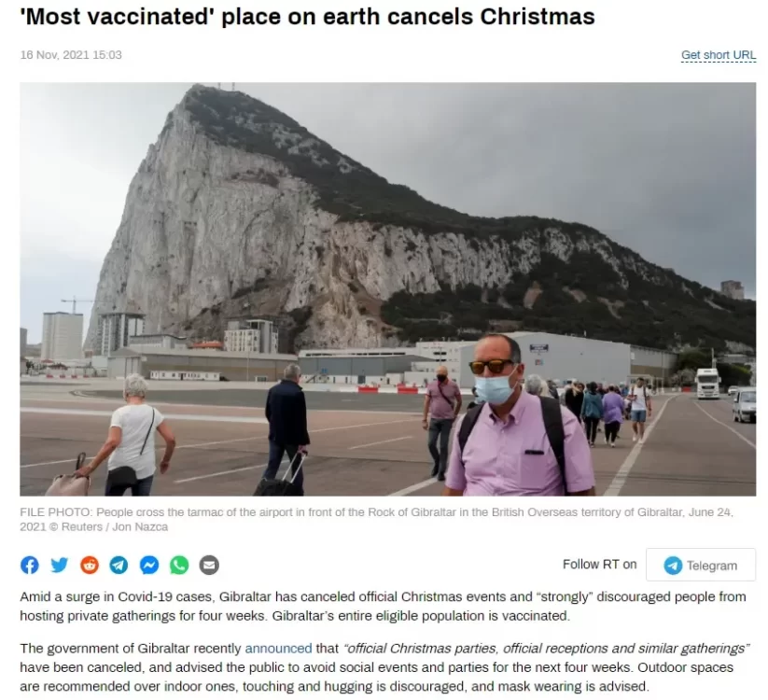768x700 pixels.
Task: Open the 'announced' hyperlink
Action: pyautogui.click(x=278, y=648)
